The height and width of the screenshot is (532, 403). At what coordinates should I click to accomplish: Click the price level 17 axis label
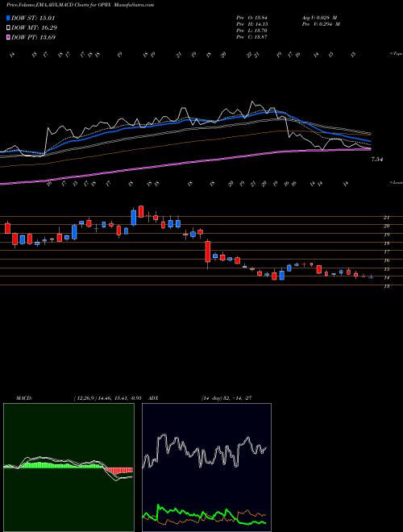[386, 251]
